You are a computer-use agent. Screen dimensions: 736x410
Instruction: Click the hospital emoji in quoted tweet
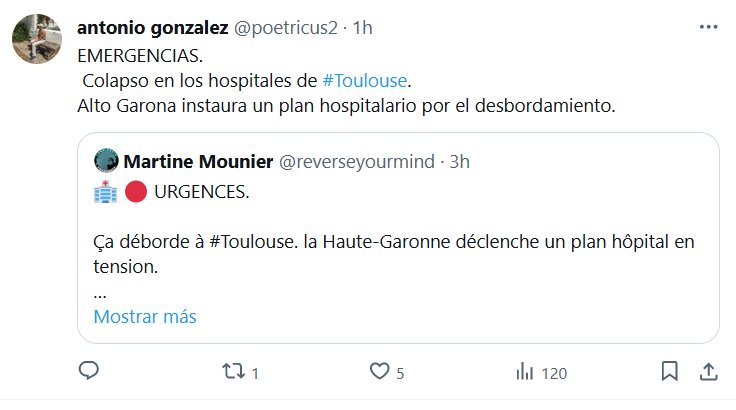pos(104,192)
